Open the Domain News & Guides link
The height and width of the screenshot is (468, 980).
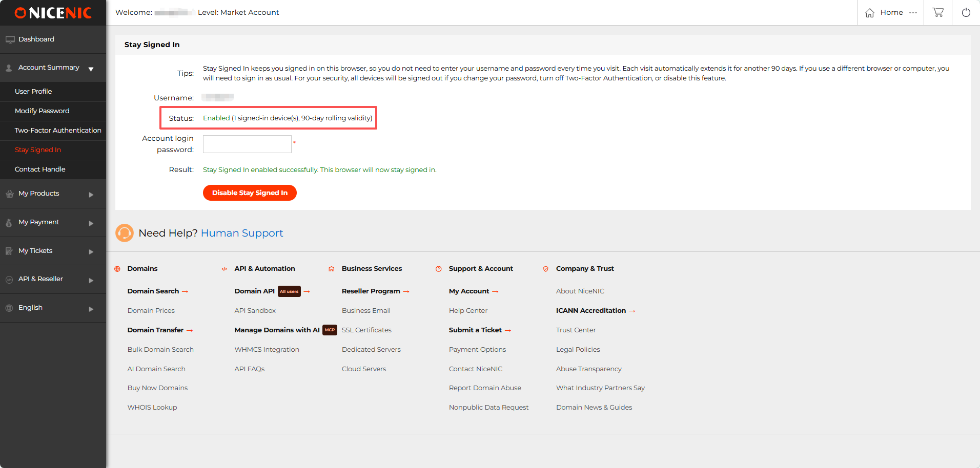tap(594, 408)
